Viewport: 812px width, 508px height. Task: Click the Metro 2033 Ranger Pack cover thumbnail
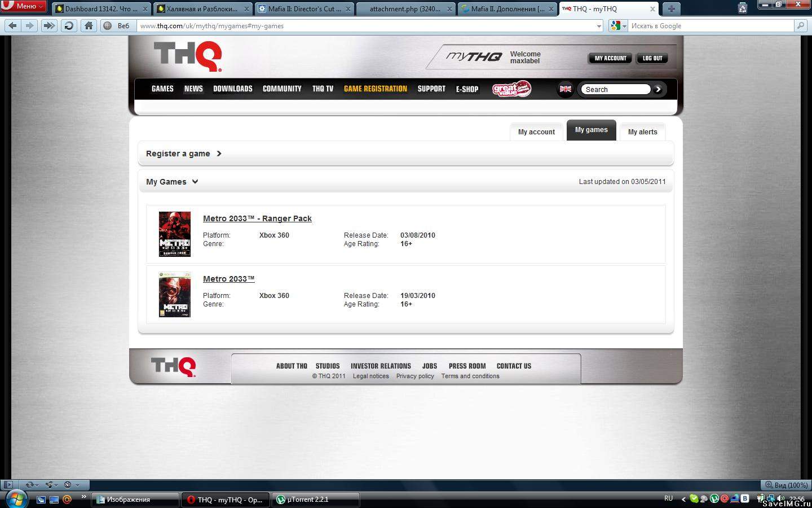click(175, 234)
